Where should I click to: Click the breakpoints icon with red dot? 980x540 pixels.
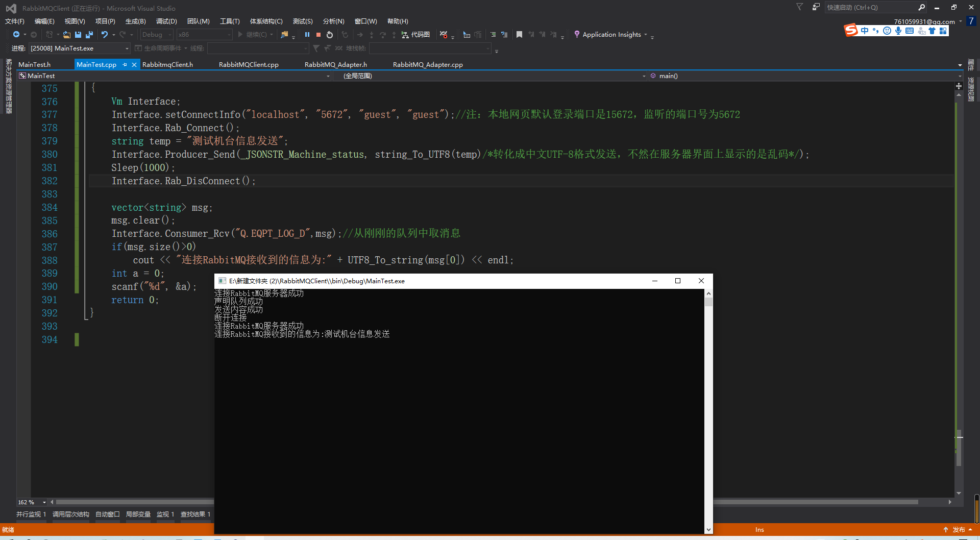coord(444,35)
